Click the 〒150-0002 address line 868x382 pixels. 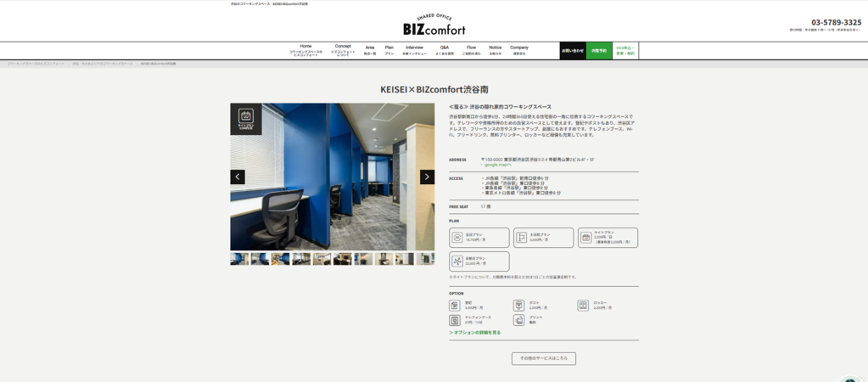(538, 160)
